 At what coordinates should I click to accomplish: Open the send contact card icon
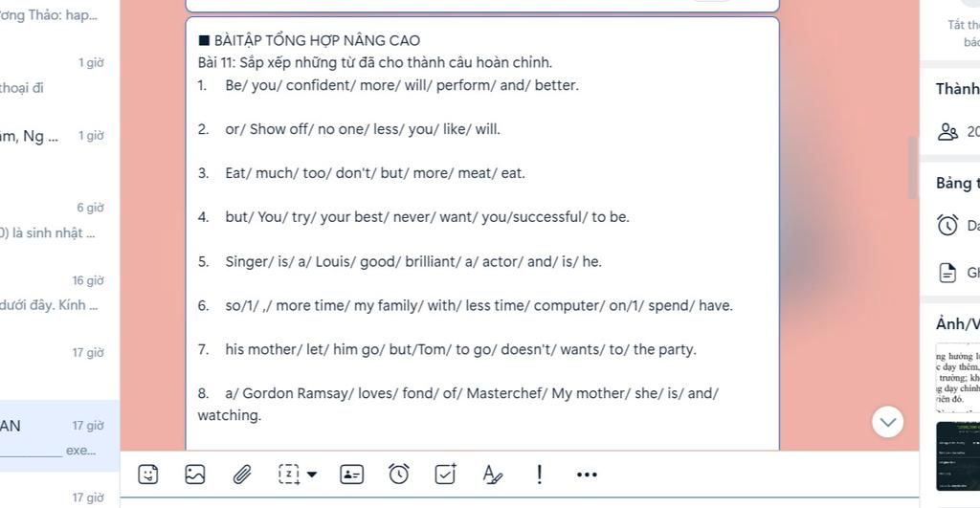click(x=352, y=475)
